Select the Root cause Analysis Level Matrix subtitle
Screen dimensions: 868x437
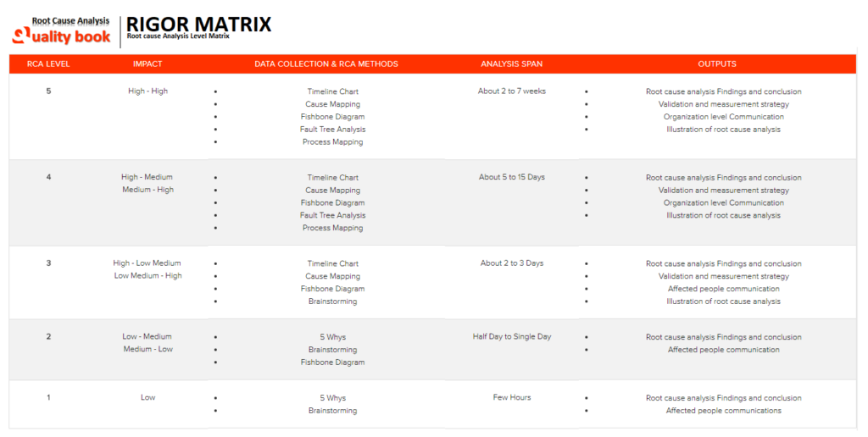[178, 36]
